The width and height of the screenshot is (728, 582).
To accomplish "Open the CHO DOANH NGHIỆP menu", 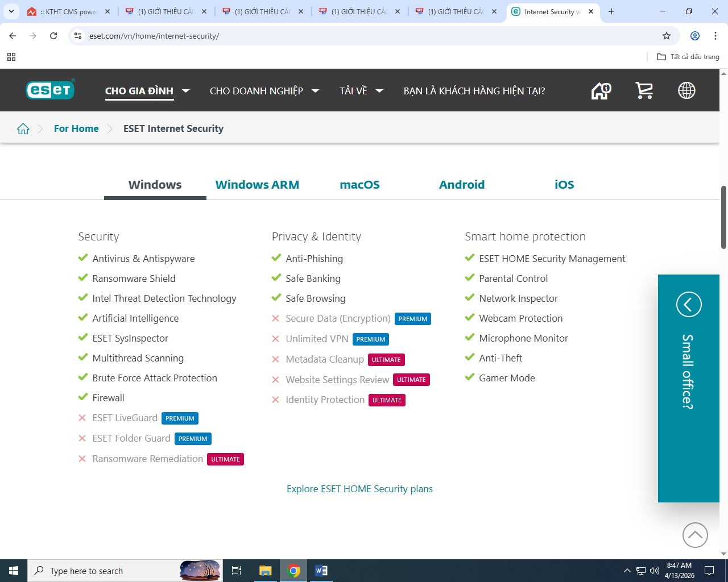I will coord(257,91).
